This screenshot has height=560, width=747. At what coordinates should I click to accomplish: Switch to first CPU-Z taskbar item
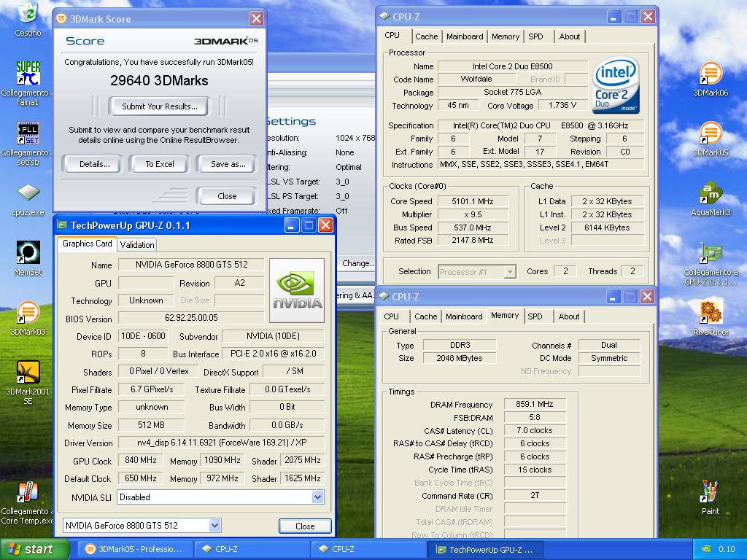(252, 549)
